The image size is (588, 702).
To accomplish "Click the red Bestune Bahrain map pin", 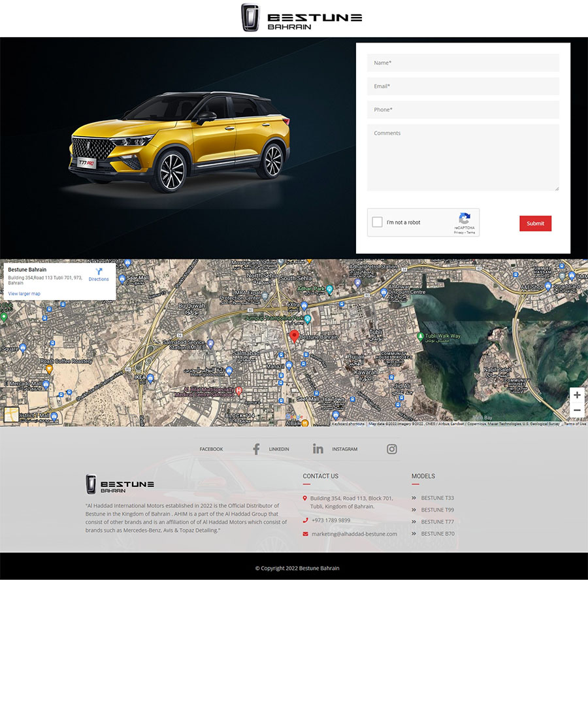I will (x=294, y=336).
